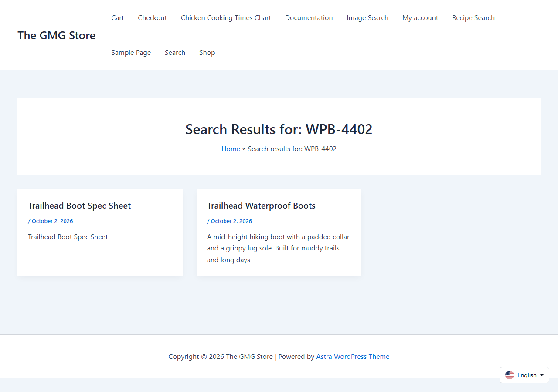Open the Cart page from navigation

coord(117,18)
